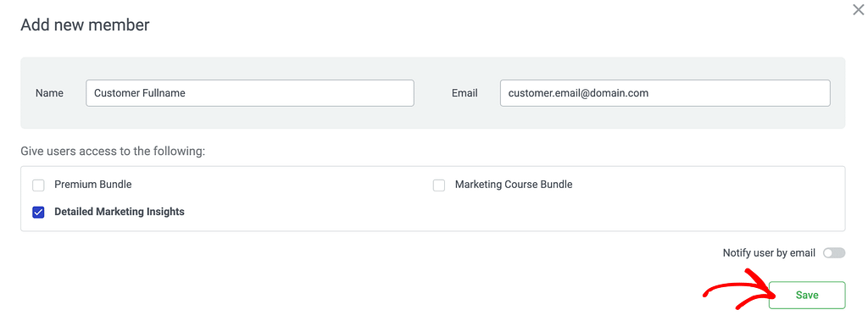Image resolution: width=868 pixels, height=321 pixels.
Task: Focus the Email input field
Action: 665,93
